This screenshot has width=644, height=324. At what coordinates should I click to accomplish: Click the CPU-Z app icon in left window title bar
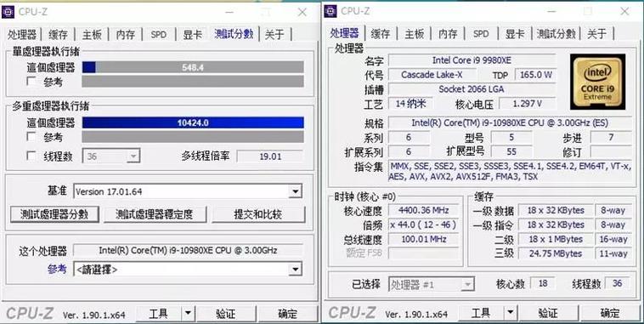click(8, 12)
